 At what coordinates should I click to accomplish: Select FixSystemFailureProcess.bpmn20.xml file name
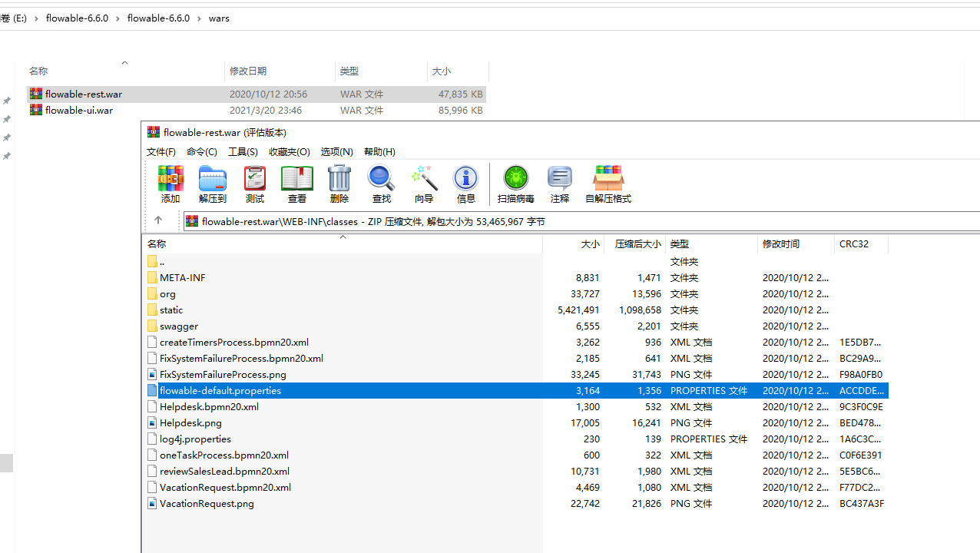tap(241, 358)
